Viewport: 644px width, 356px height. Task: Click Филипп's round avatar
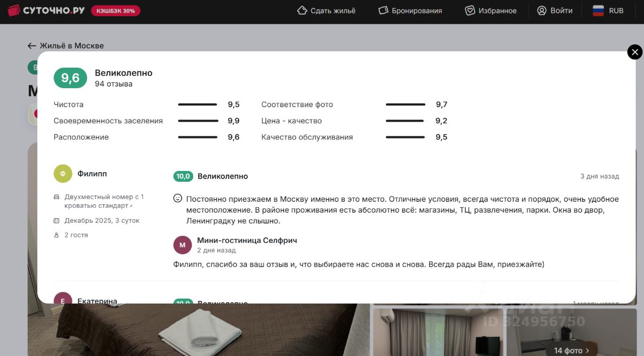(63, 174)
